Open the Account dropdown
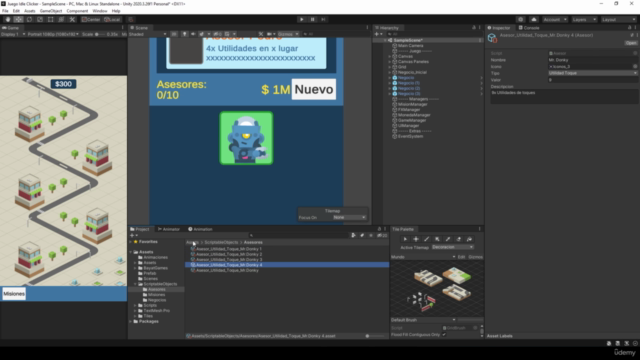The height and width of the screenshot is (360, 640). pyautogui.click(x=555, y=20)
